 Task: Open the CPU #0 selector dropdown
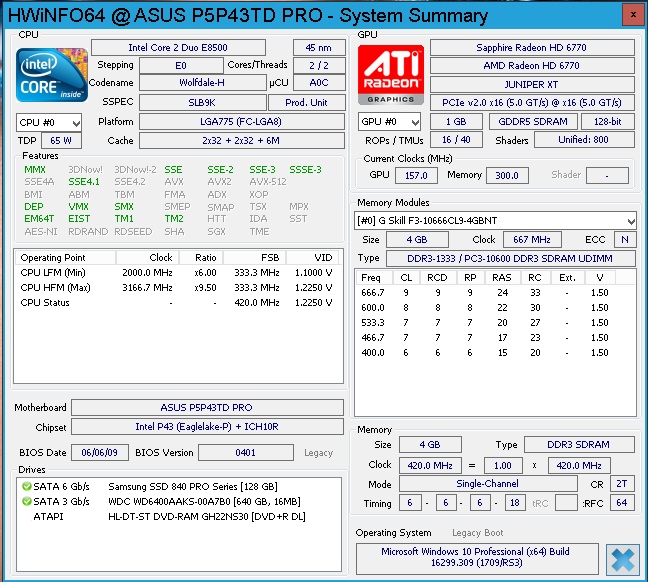click(49, 122)
